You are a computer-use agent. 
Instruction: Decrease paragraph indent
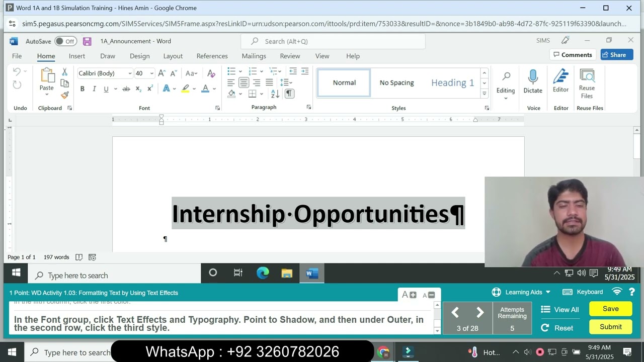click(293, 71)
